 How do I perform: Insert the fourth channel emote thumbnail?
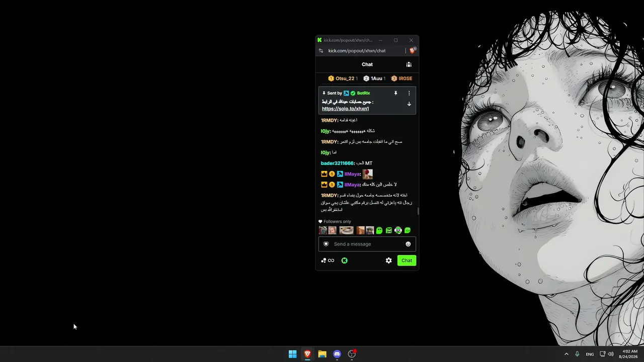pyautogui.click(x=360, y=230)
